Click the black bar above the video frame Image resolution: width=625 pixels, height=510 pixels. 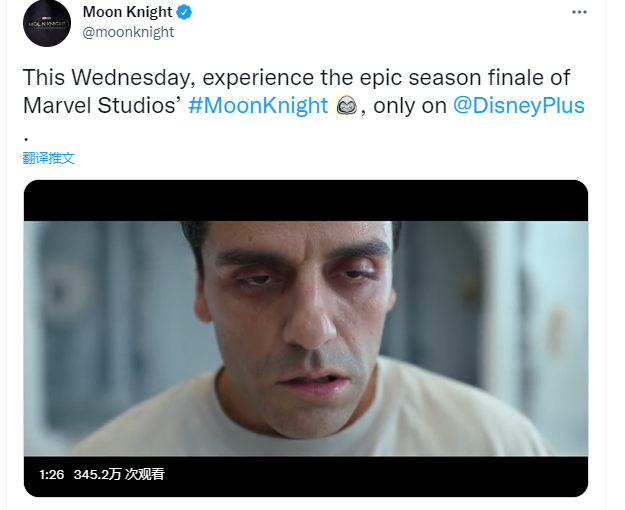[x=305, y=200]
